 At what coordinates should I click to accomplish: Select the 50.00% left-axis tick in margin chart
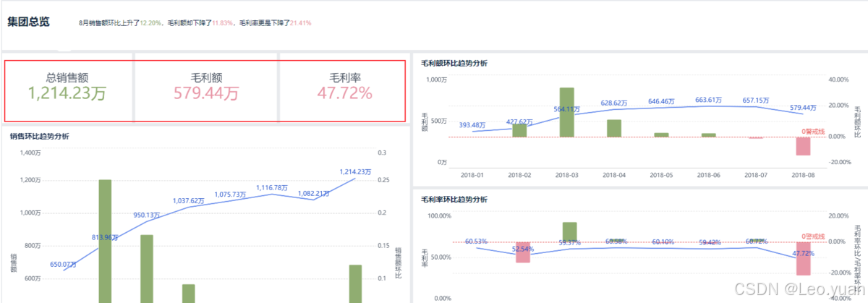[x=441, y=257]
